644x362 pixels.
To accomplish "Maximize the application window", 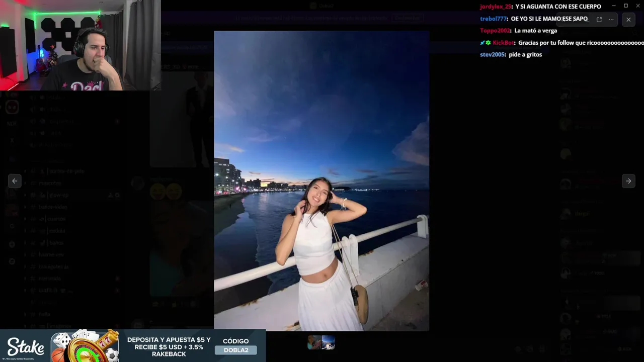I will (626, 6).
